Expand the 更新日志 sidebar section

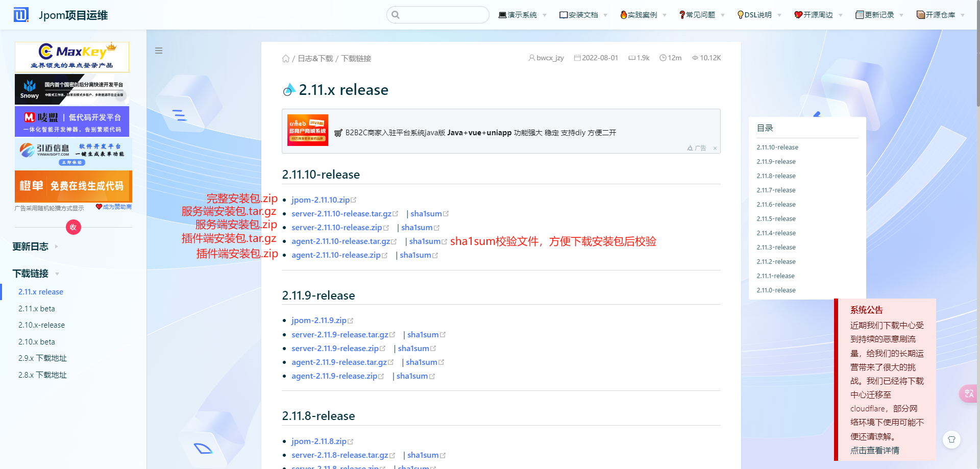(x=56, y=246)
